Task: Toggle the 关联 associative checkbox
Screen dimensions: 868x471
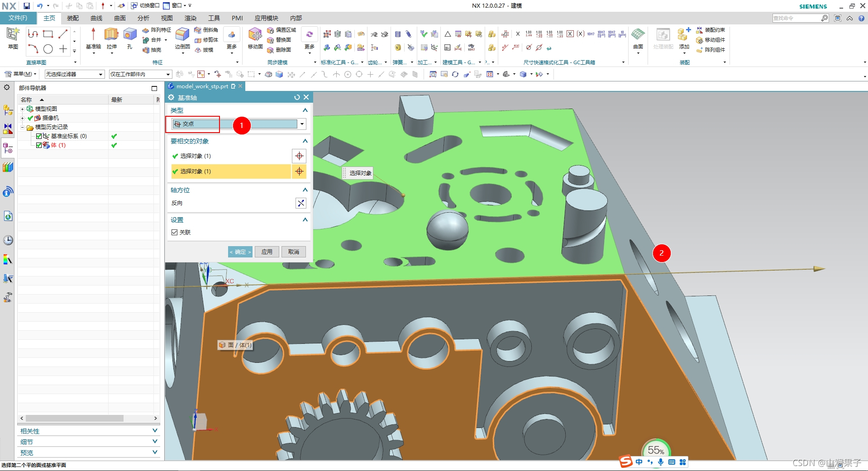Action: click(175, 232)
